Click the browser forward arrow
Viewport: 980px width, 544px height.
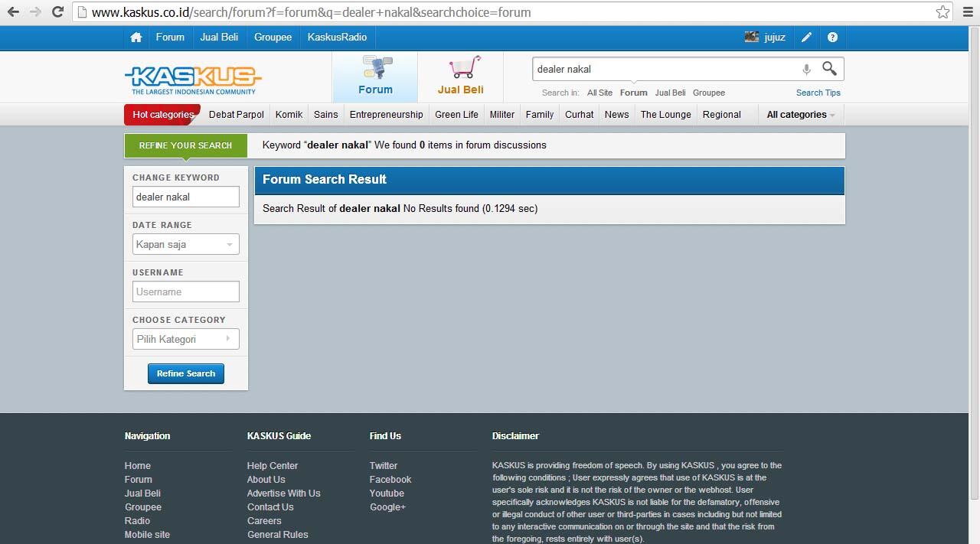click(x=34, y=11)
